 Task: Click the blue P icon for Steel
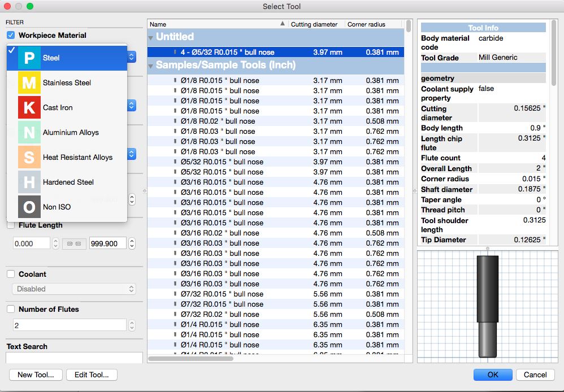click(29, 58)
